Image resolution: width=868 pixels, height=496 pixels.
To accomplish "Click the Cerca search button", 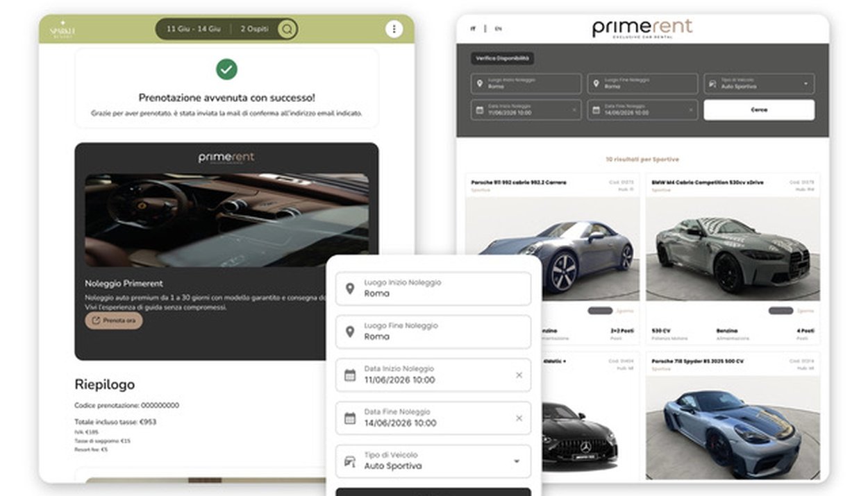I will click(x=759, y=110).
